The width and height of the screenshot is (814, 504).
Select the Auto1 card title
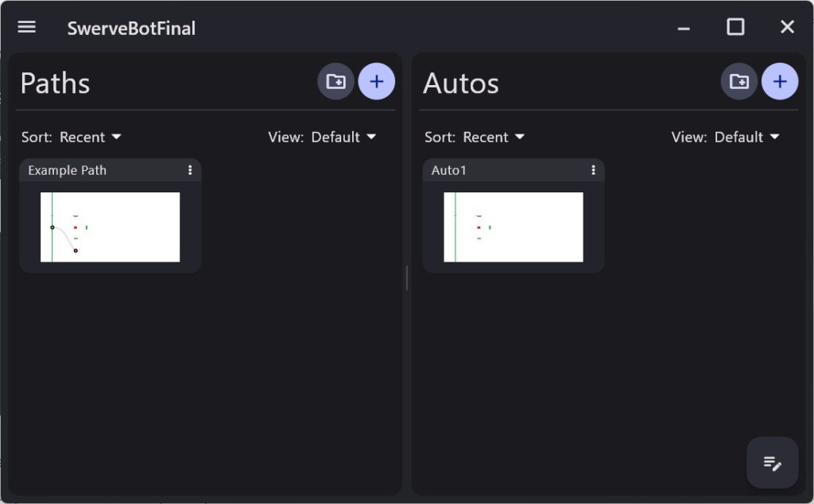[449, 170]
